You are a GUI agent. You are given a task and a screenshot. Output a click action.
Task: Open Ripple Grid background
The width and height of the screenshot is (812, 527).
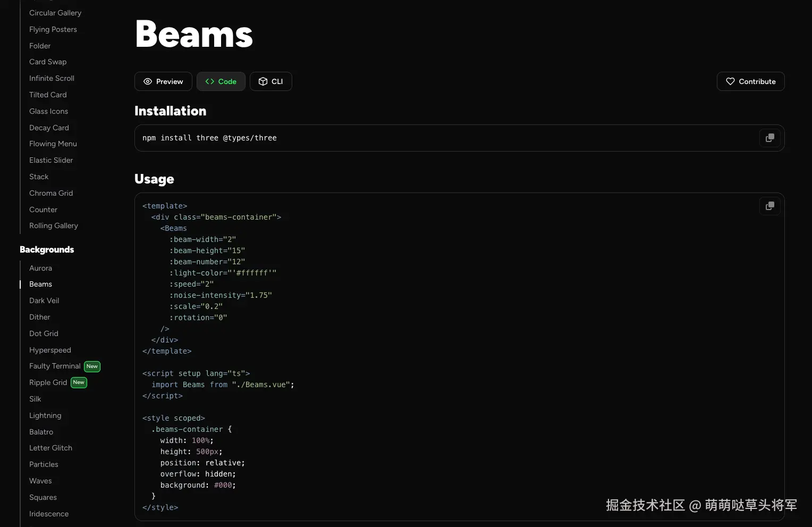48,382
